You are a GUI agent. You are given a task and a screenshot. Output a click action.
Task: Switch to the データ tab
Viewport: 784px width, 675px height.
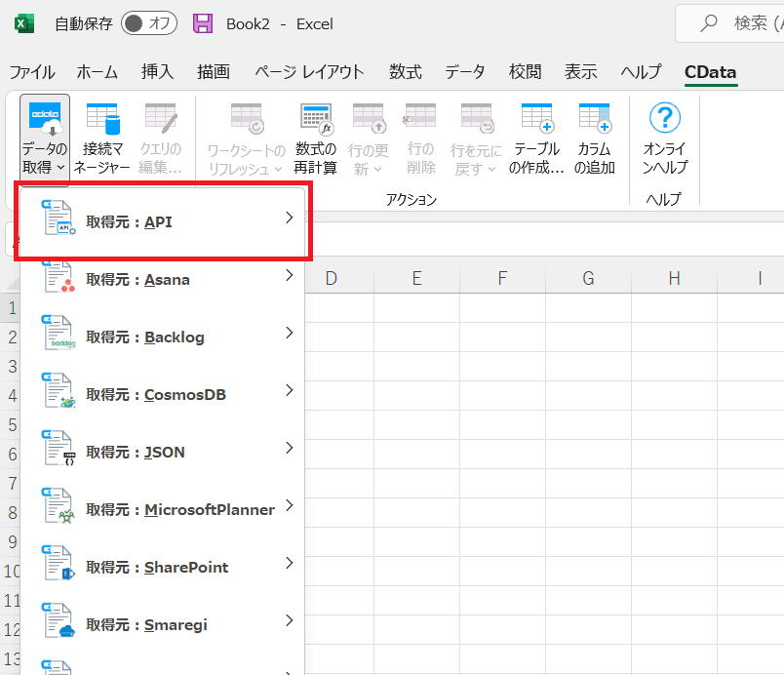pos(465,72)
